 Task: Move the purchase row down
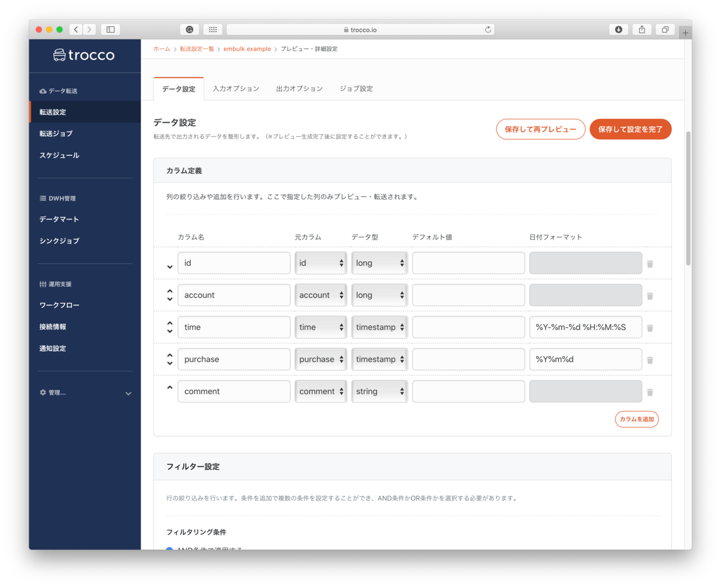169,363
